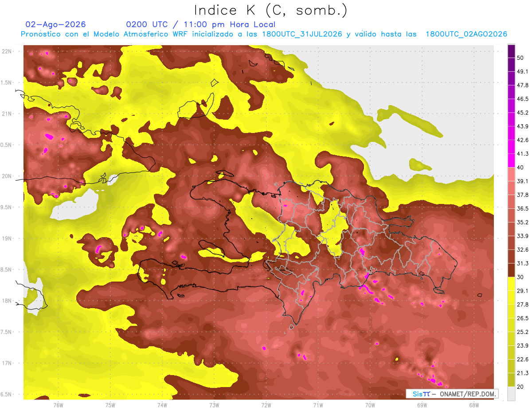Click the colorbar value '25.2'
Screen dimensions: 532x411
(523, 332)
